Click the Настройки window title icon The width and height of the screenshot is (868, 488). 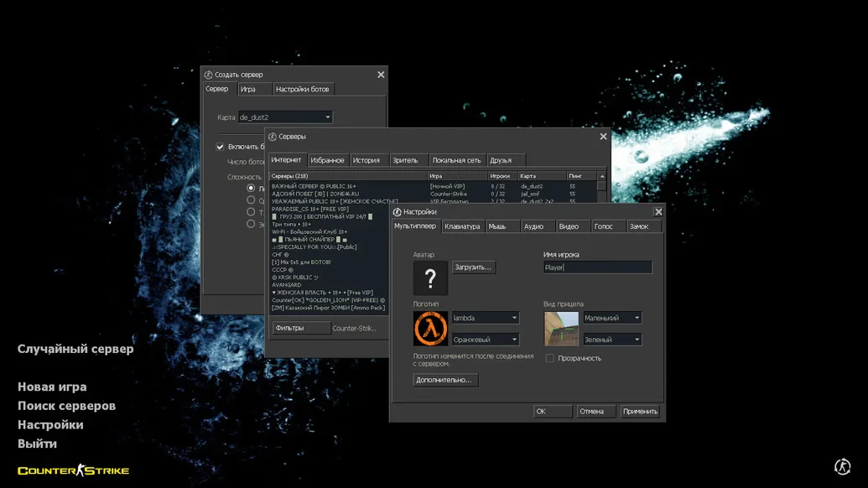coord(398,212)
